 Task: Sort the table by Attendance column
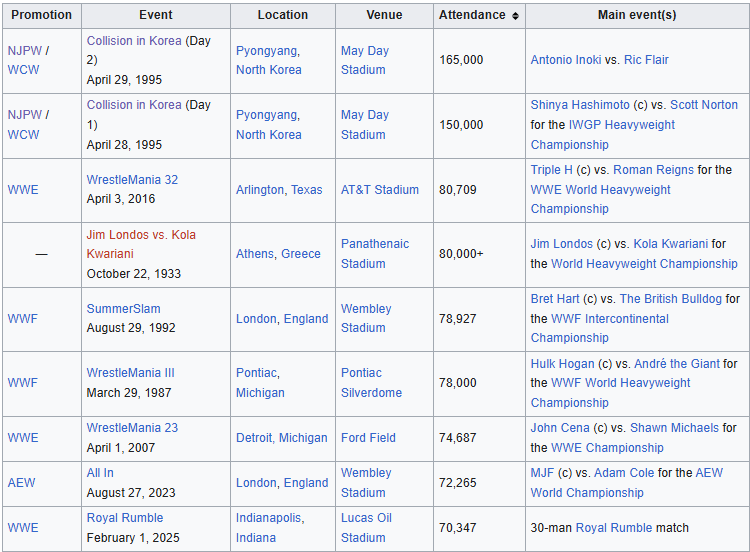[515, 16]
